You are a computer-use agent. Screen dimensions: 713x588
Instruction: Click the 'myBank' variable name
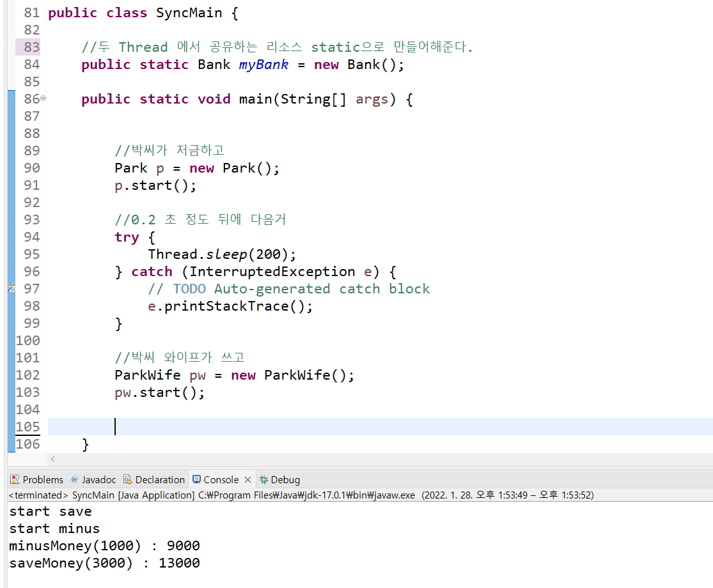[x=263, y=65]
